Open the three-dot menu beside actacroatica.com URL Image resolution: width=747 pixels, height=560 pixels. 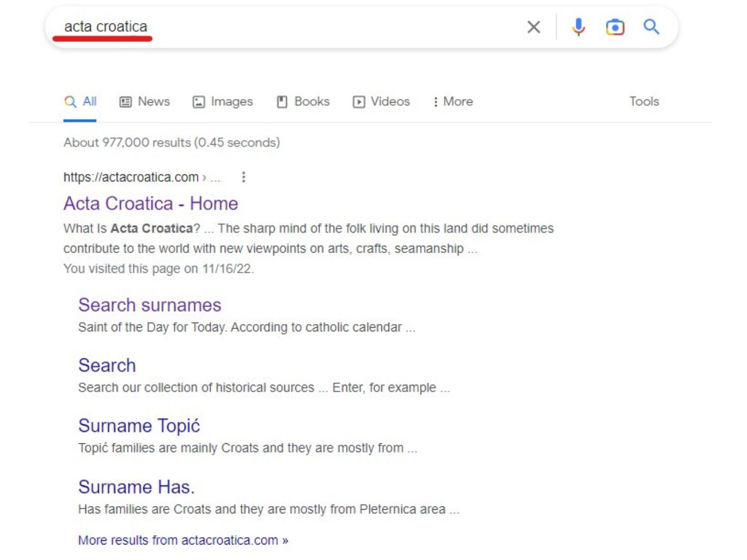click(x=243, y=177)
